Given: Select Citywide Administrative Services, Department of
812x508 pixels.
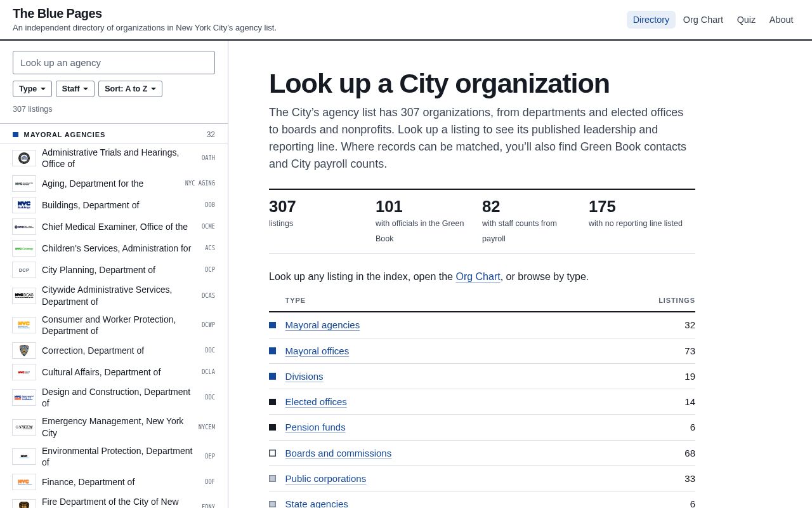Looking at the screenshot, I should (114, 296).
